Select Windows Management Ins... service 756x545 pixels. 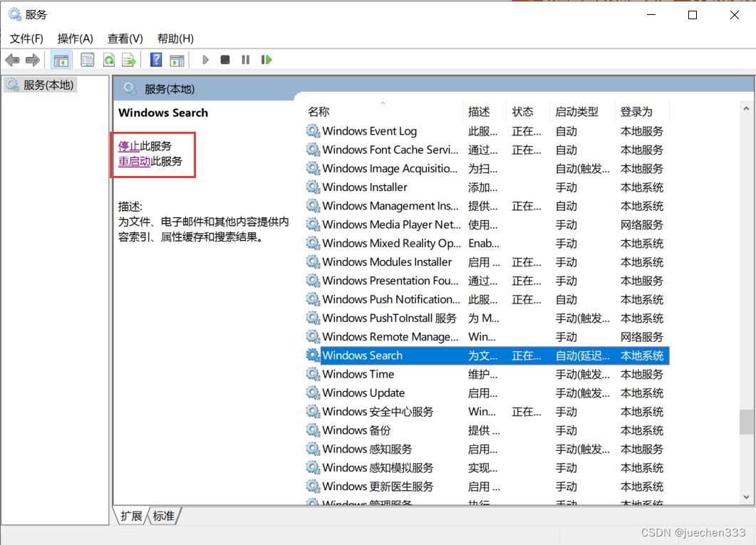click(x=487, y=206)
